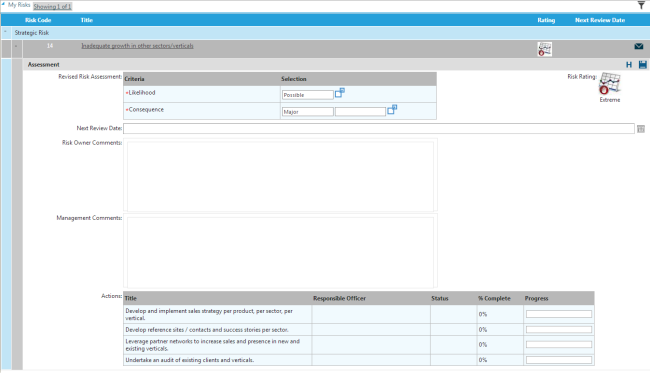Open Likelihood selection popup icon
Viewport: 650px width, 375px height.
click(340, 93)
